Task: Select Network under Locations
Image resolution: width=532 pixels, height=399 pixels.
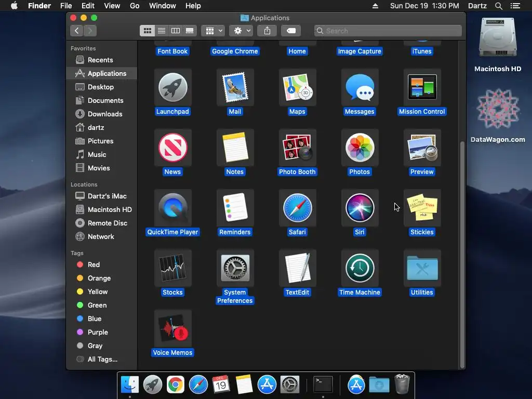Action: tap(102, 237)
